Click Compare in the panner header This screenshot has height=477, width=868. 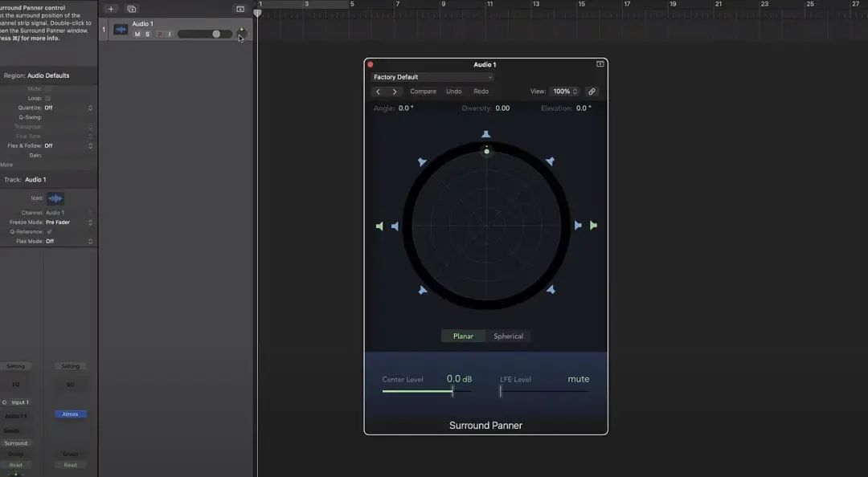pos(423,92)
